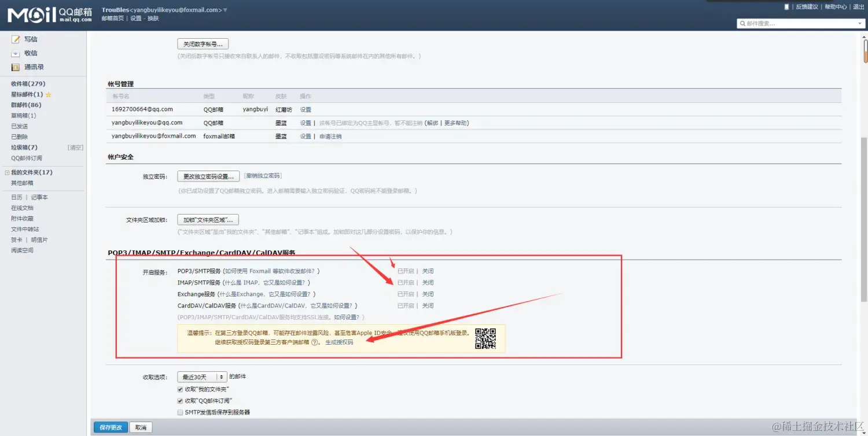Click the 邮件搜索 search input field
Screen dimensions: 868x436
(x=801, y=24)
